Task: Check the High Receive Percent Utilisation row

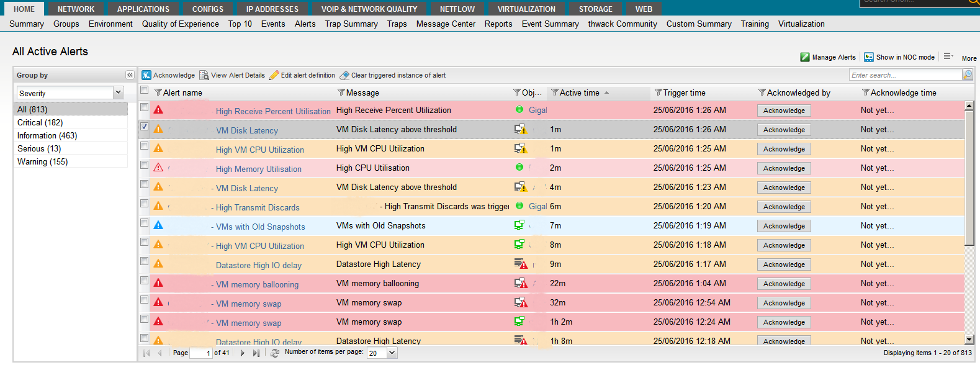Action: [x=144, y=107]
